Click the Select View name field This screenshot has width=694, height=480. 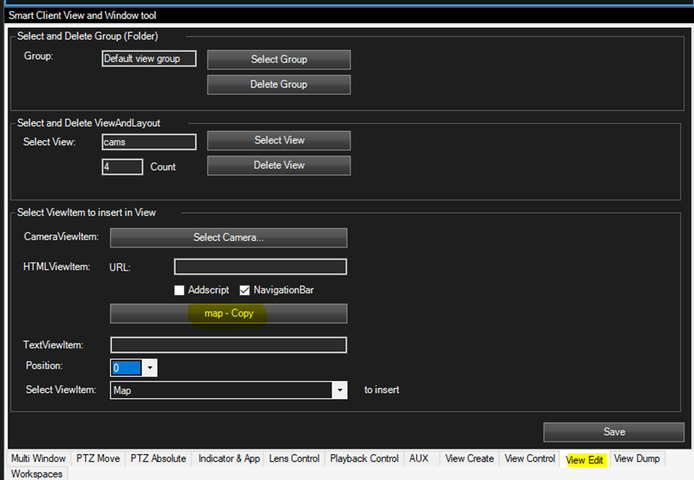[149, 142]
